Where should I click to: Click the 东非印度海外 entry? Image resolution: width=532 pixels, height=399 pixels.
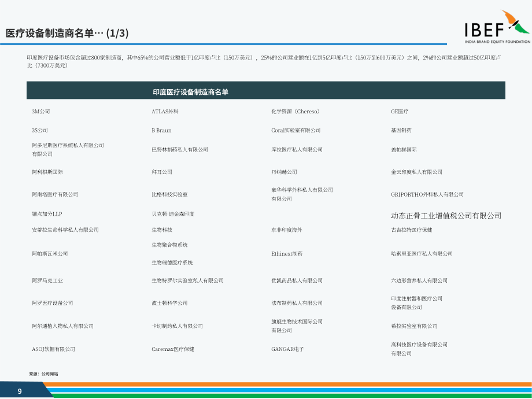point(287,230)
